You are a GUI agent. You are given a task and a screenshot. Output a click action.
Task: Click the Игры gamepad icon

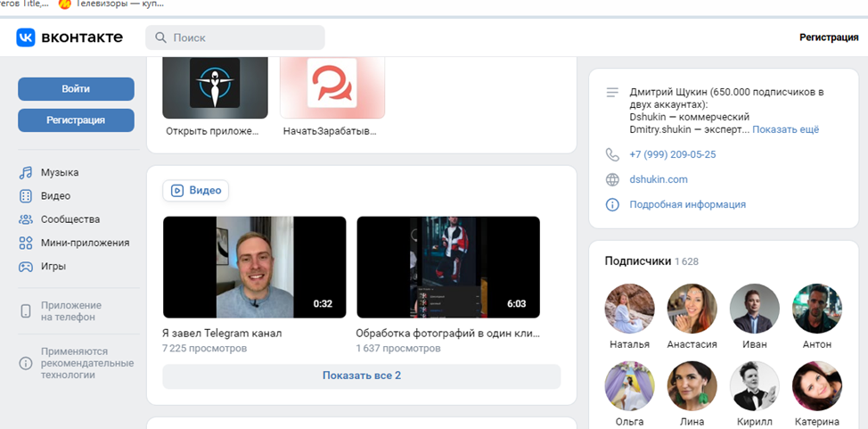(x=26, y=266)
